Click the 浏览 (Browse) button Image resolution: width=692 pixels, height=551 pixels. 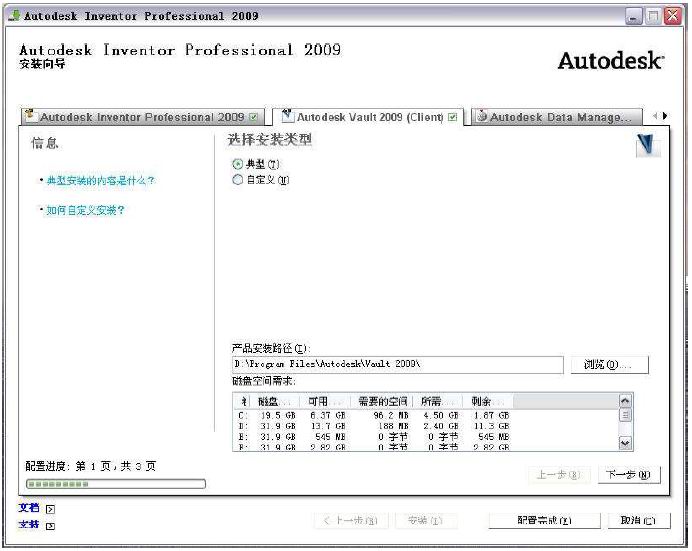[x=609, y=364]
